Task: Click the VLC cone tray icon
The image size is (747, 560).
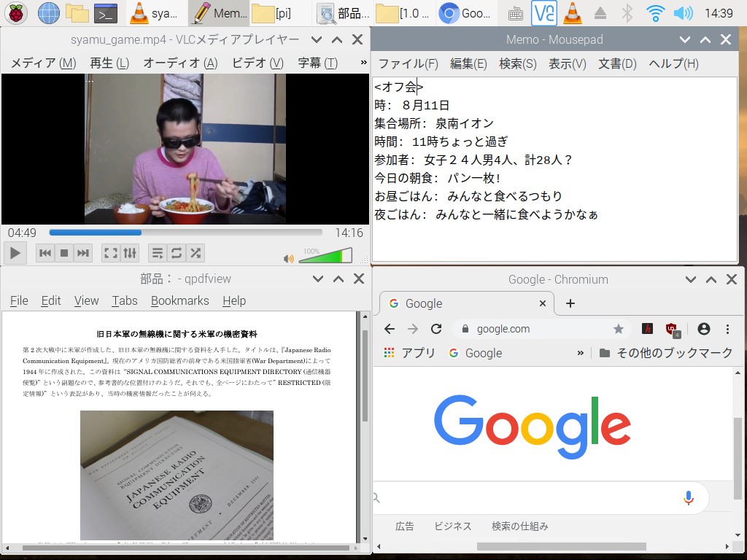Action: coord(572,13)
